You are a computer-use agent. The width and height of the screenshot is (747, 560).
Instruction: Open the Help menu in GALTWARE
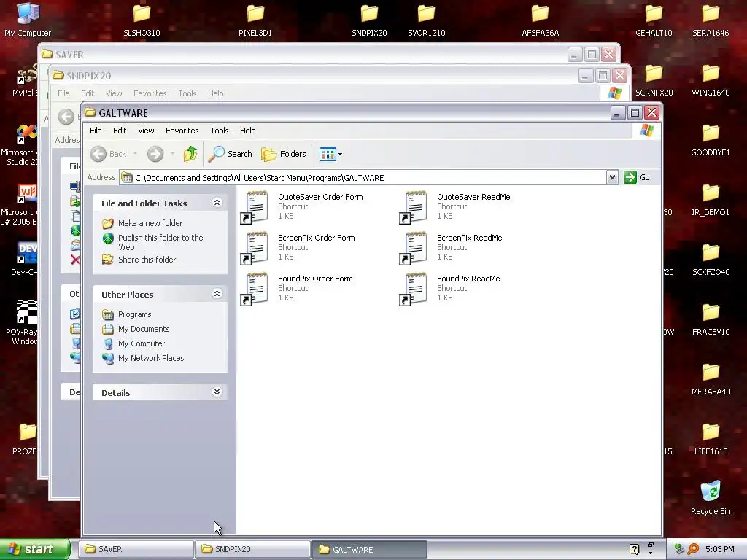click(248, 131)
